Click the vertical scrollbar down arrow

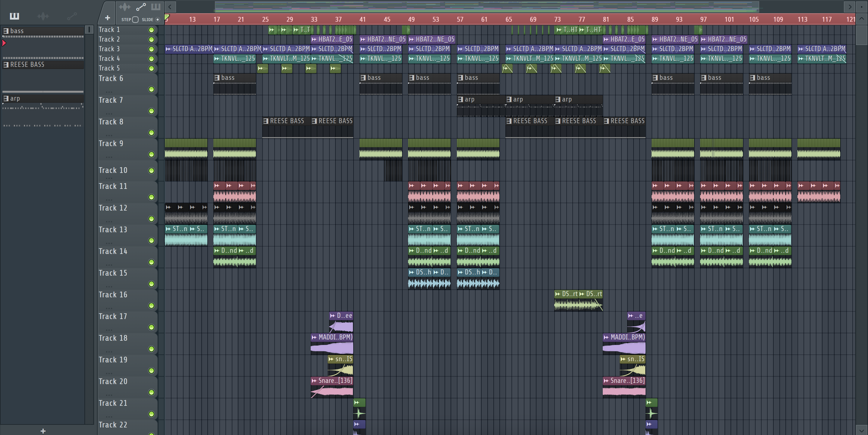[x=862, y=430]
